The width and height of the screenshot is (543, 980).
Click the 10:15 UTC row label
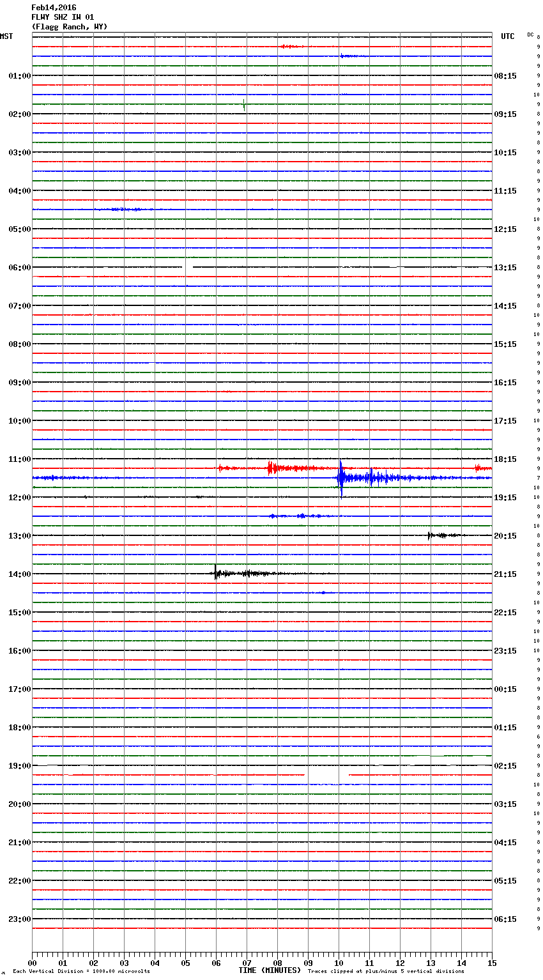click(x=505, y=153)
